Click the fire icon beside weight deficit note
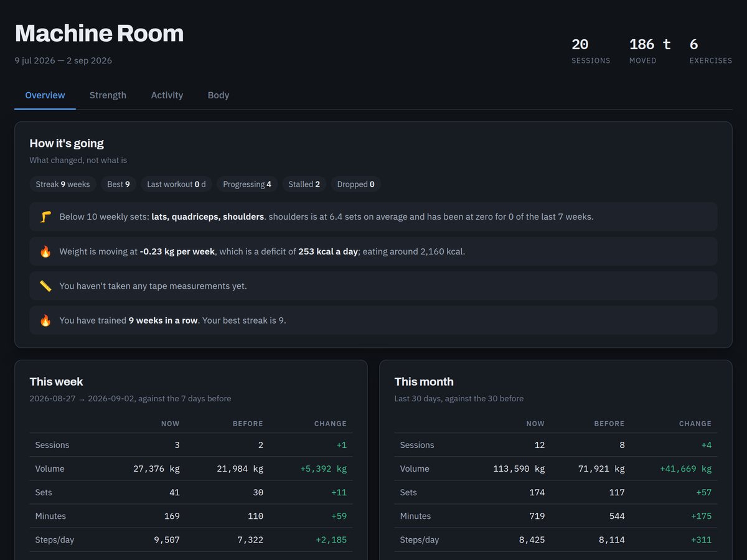This screenshot has width=747, height=560. click(x=45, y=251)
